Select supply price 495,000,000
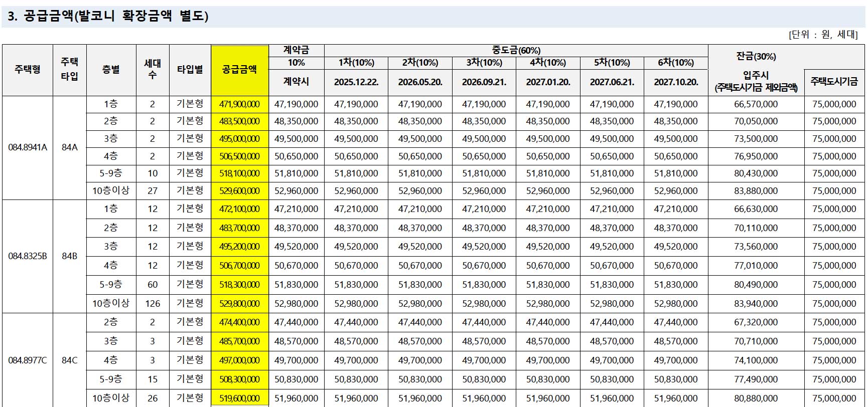The height and width of the screenshot is (407, 868). [240, 139]
